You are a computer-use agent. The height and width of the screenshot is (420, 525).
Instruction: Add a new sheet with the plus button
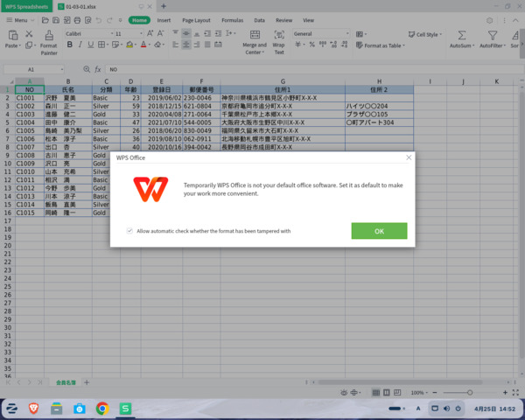(87, 382)
